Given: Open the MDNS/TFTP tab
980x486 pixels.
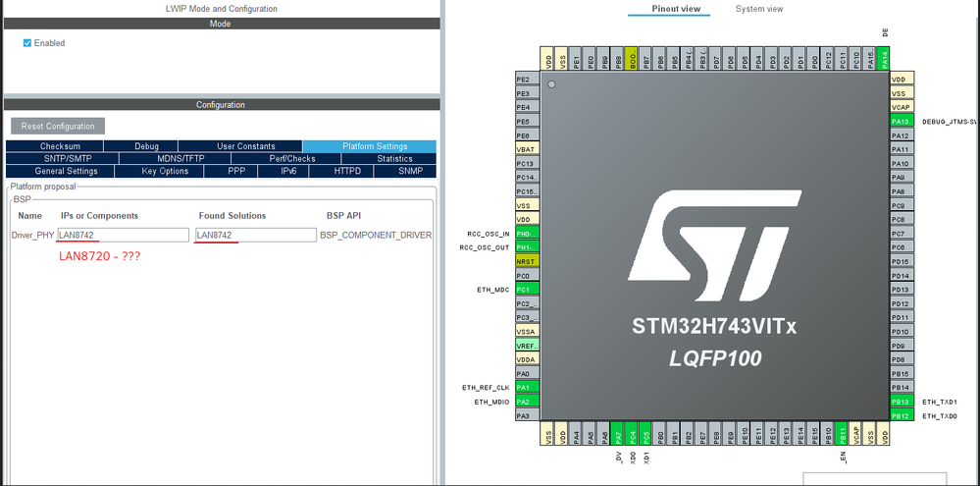Looking at the screenshot, I should pos(175,159).
